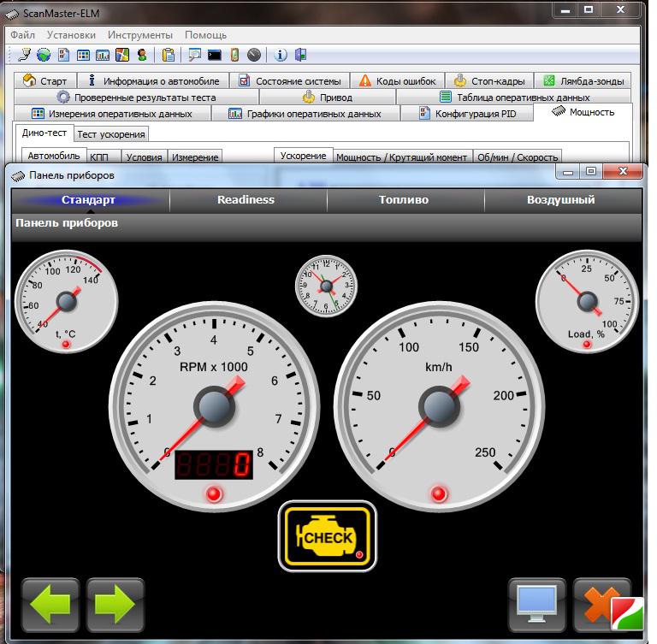Open the Коды ошибок tab
The width and height of the screenshot is (657, 644).
399,81
